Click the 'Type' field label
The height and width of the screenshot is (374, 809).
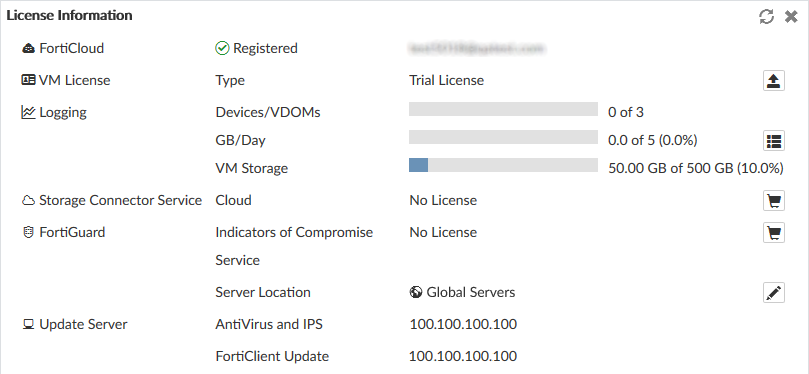pyautogui.click(x=230, y=81)
